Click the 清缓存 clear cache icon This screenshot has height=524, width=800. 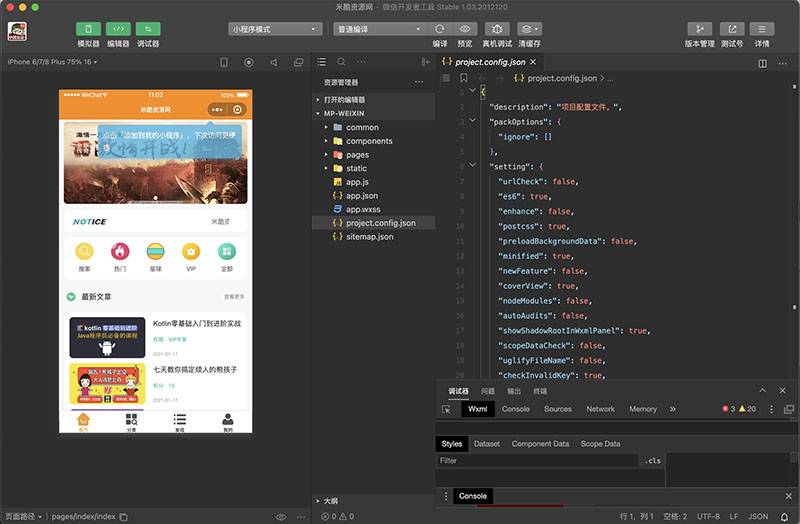[530, 29]
